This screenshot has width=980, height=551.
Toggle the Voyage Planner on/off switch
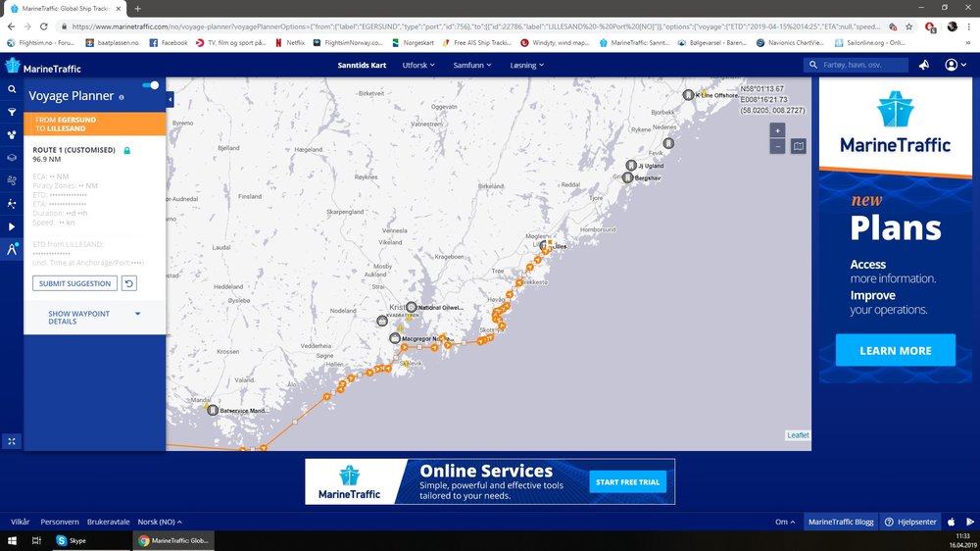coord(151,85)
